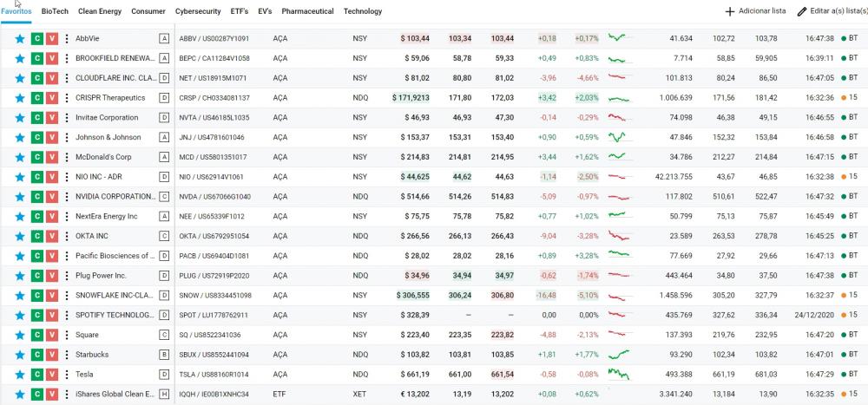Click Adicionar lista to add a list
This screenshot has width=868, height=405.
coord(755,11)
